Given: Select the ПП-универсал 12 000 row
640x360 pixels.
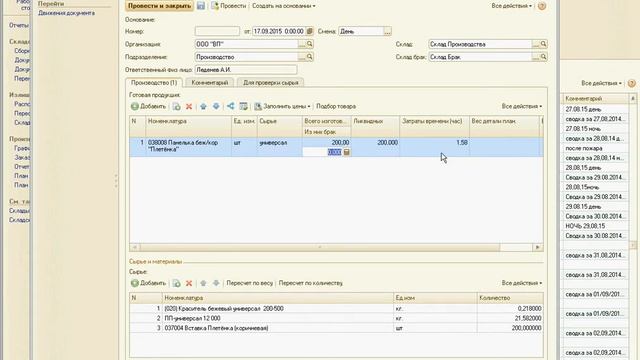Looking at the screenshot, I should (336, 318).
